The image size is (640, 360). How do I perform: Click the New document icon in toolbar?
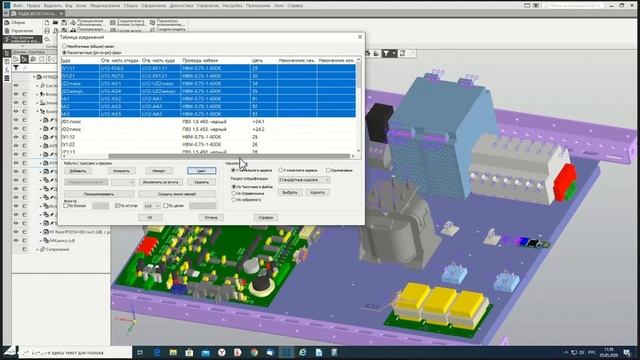coord(47,23)
